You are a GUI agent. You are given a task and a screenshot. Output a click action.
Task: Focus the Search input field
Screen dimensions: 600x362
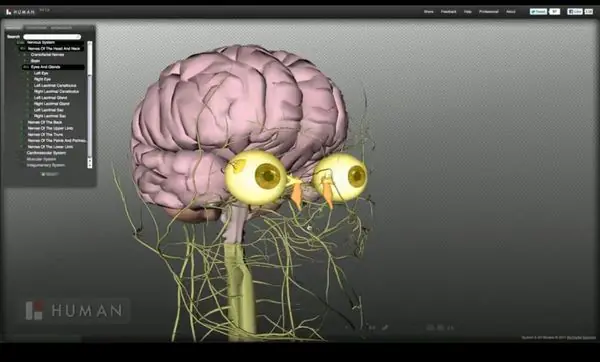click(52, 37)
